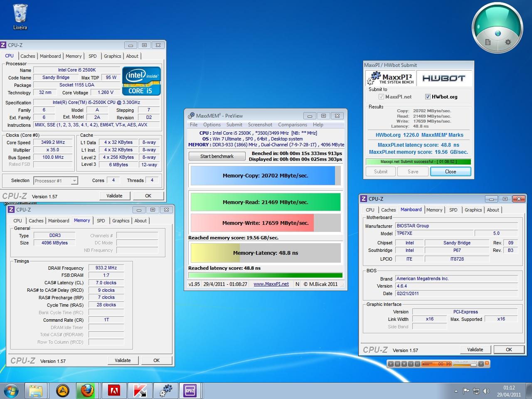Screen dimensions: 532x399
Task: Open the Comparisons menu in MaxxMEM²
Action: pyautogui.click(x=293, y=125)
